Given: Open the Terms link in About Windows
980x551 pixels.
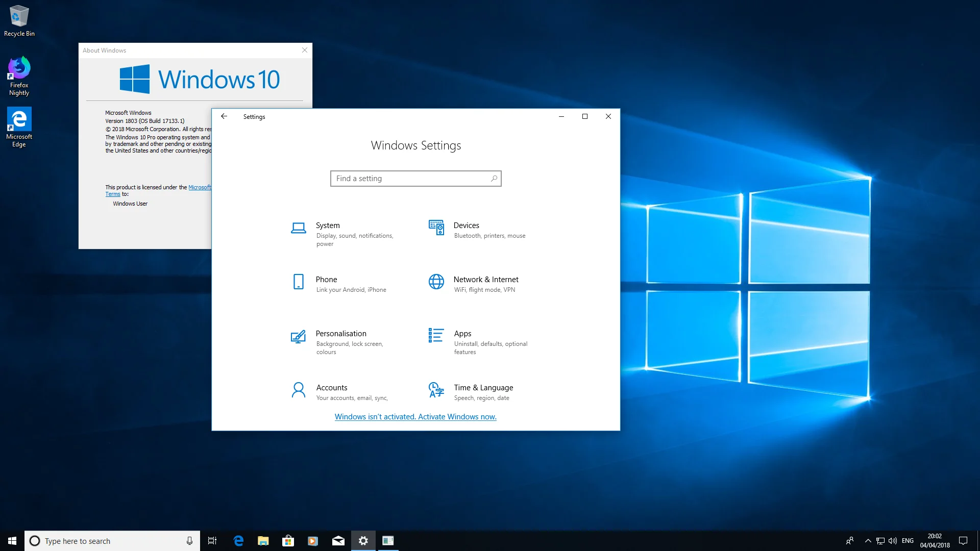Looking at the screenshot, I should [x=113, y=194].
